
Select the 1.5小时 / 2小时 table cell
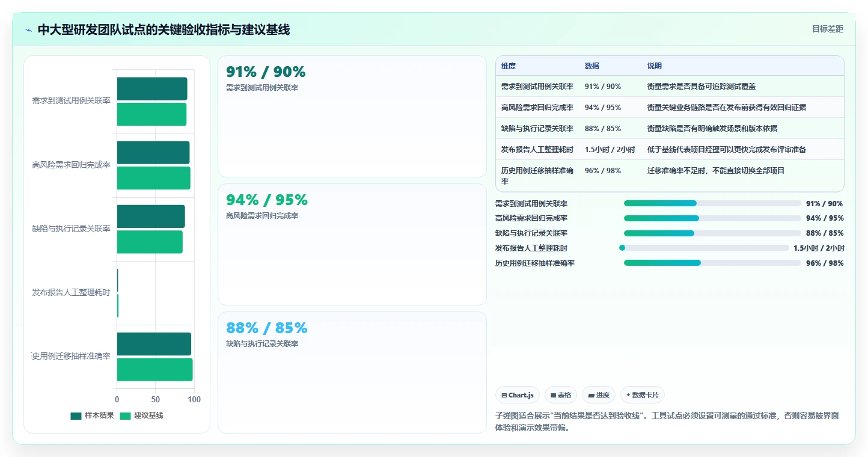pyautogui.click(x=610, y=150)
